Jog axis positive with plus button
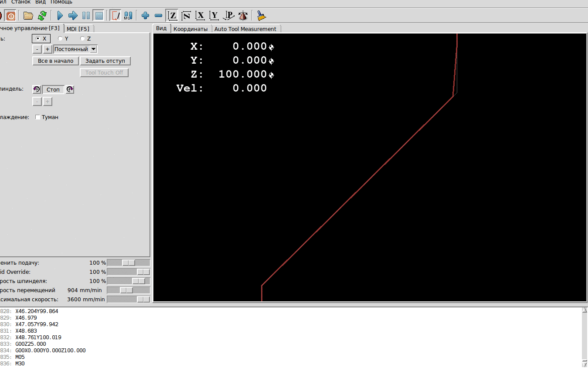Screen dimensions: 588x368 point(48,49)
